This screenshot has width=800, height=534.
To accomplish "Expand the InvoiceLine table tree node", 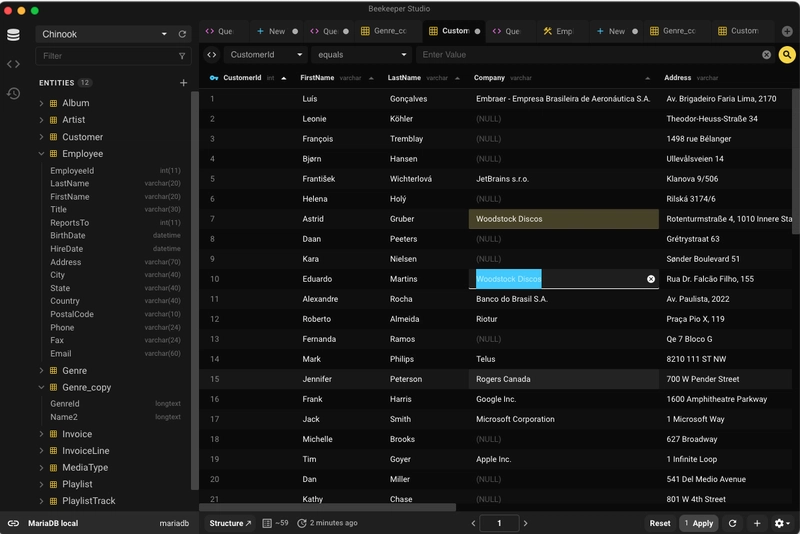I will point(41,451).
